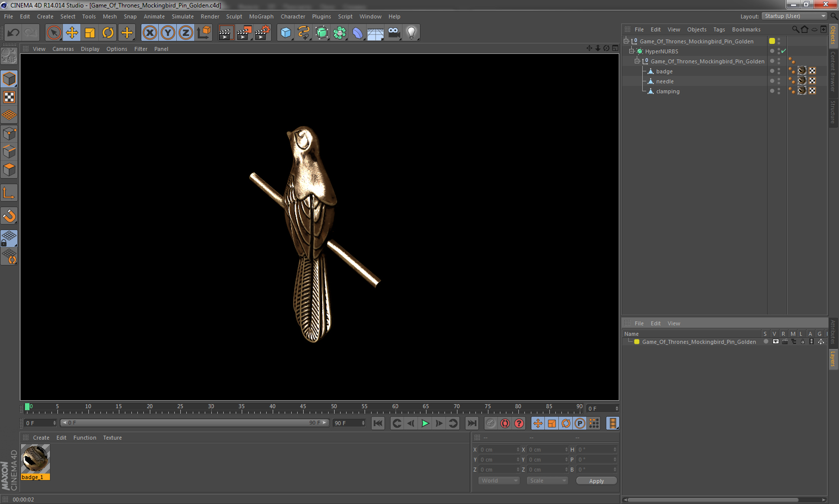Enable Axis mode icon
Image resolution: width=839 pixels, height=504 pixels.
tap(9, 193)
